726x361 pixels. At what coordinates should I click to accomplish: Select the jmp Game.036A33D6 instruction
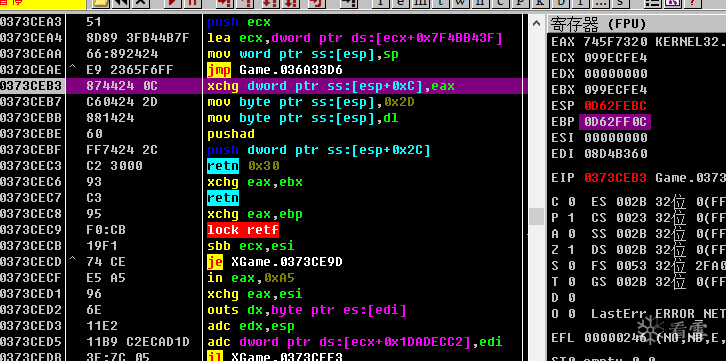pos(275,70)
